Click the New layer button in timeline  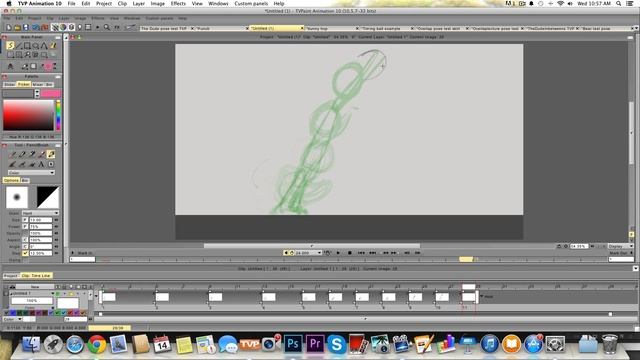[34, 287]
